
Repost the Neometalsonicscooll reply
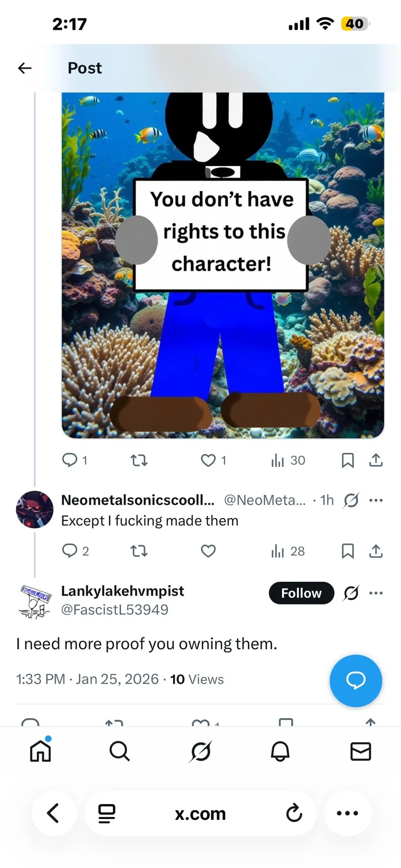[139, 551]
